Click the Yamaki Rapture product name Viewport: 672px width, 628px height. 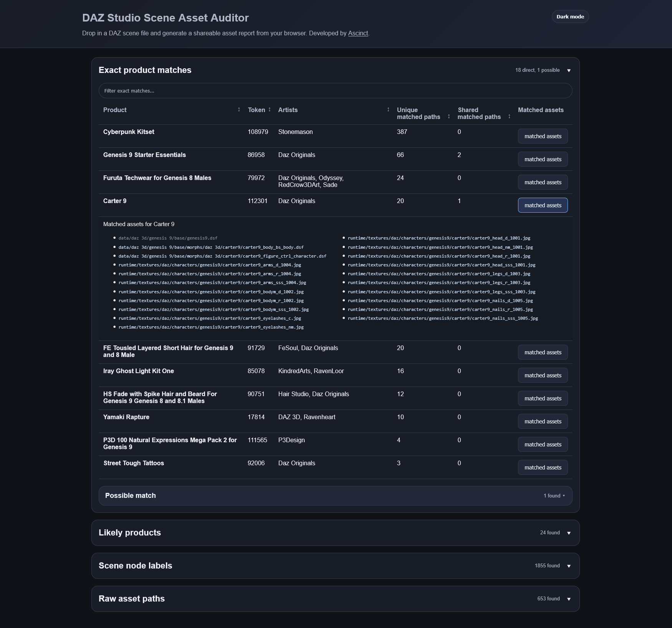tap(126, 417)
